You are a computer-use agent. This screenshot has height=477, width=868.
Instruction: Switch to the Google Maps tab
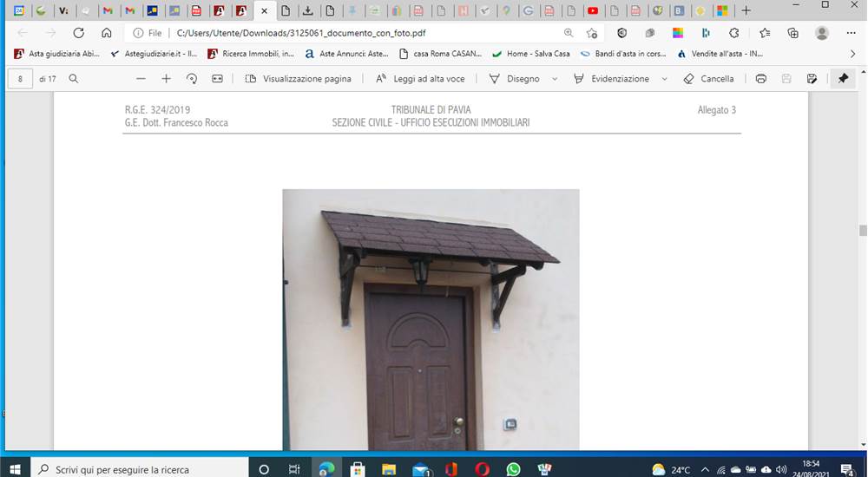[x=506, y=10]
